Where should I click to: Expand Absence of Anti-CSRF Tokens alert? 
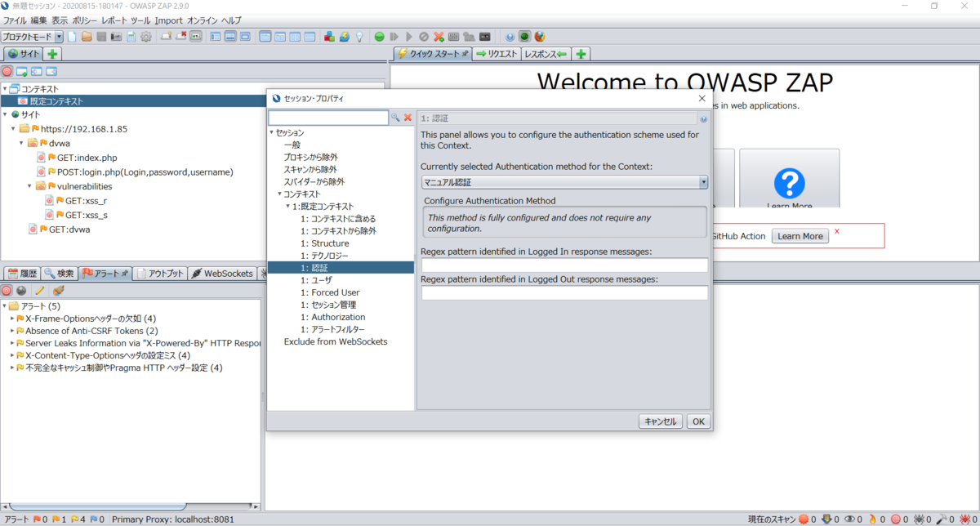(12, 331)
